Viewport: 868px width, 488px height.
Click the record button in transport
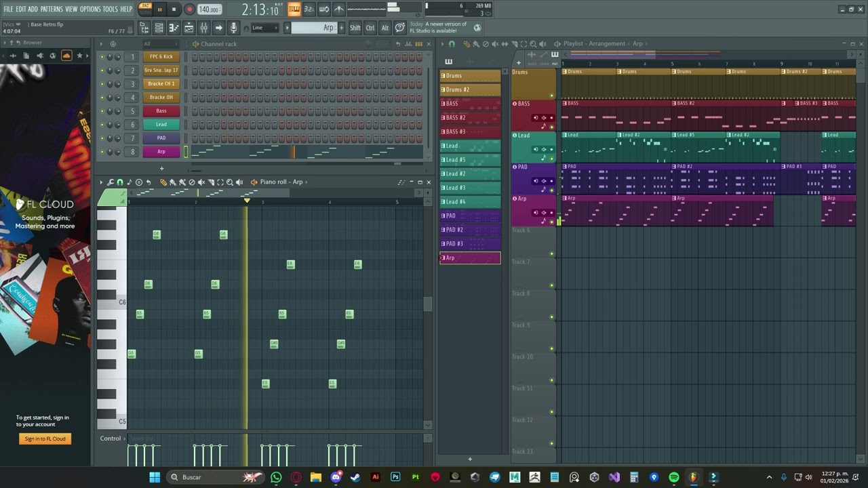click(x=189, y=9)
